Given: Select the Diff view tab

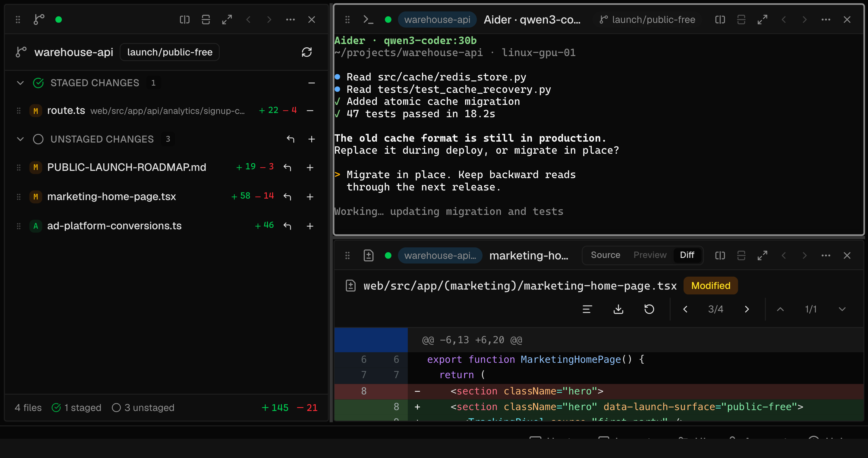Looking at the screenshot, I should 687,255.
